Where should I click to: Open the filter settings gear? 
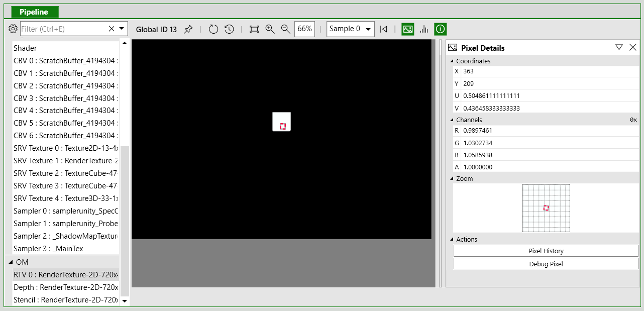tap(13, 29)
